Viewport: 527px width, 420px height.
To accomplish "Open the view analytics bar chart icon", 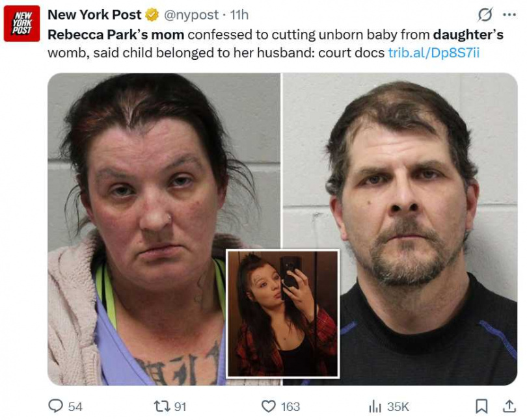I will pos(375,406).
